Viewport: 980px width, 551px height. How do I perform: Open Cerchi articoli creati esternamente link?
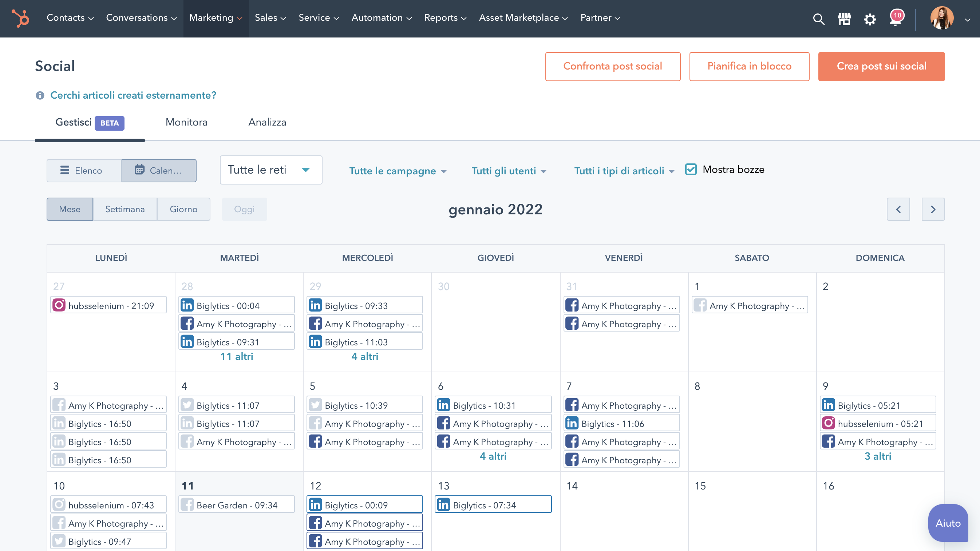[133, 95]
